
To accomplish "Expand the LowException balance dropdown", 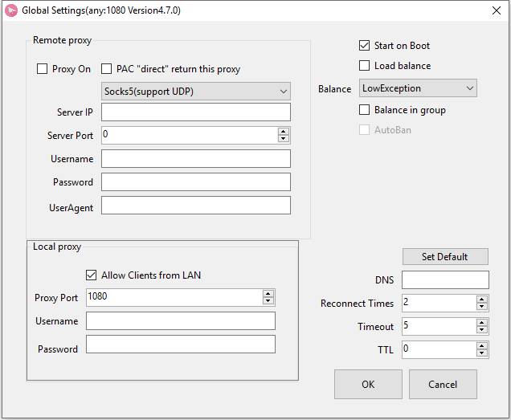I will (x=418, y=88).
